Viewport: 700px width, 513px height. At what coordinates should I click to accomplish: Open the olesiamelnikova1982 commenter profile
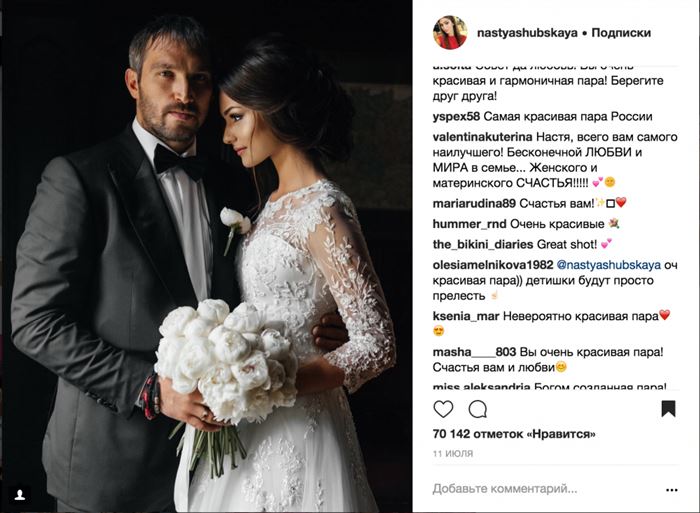coord(493,265)
